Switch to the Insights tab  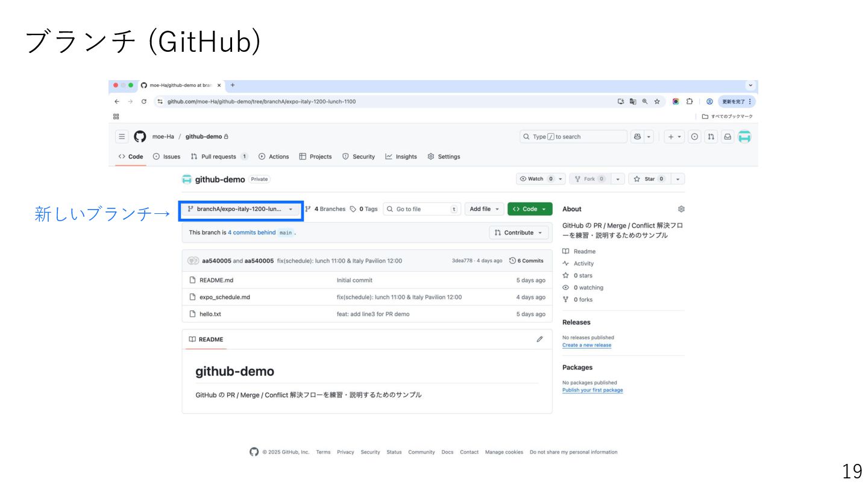coord(401,157)
